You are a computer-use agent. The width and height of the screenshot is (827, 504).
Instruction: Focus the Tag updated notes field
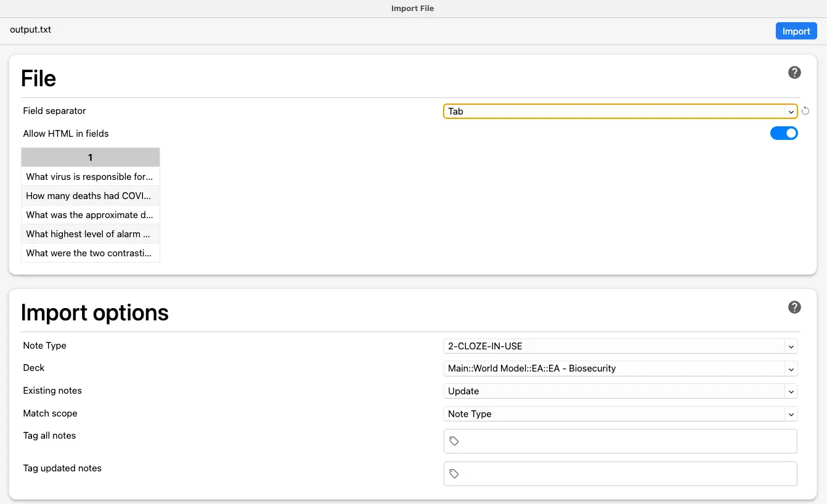click(x=627, y=474)
